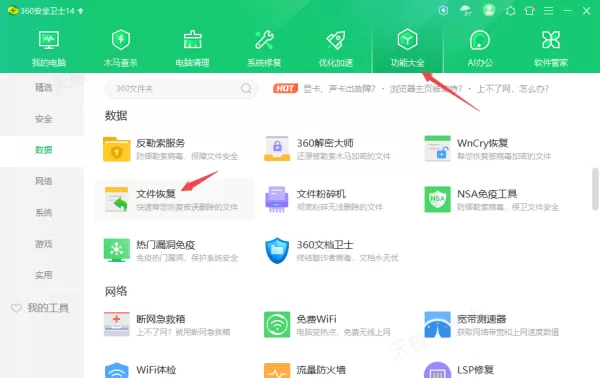
Task: Click the update arrow beside 360安全卫士14
Action: pyautogui.click(x=80, y=11)
